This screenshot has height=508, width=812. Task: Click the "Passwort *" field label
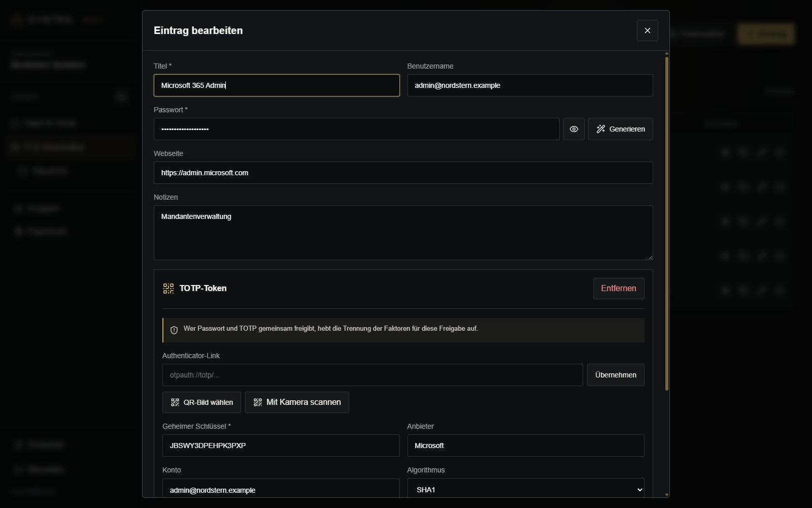coord(171,110)
